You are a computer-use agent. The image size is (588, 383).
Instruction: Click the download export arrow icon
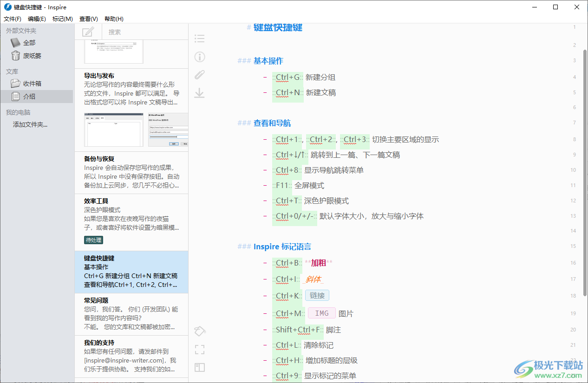(199, 93)
